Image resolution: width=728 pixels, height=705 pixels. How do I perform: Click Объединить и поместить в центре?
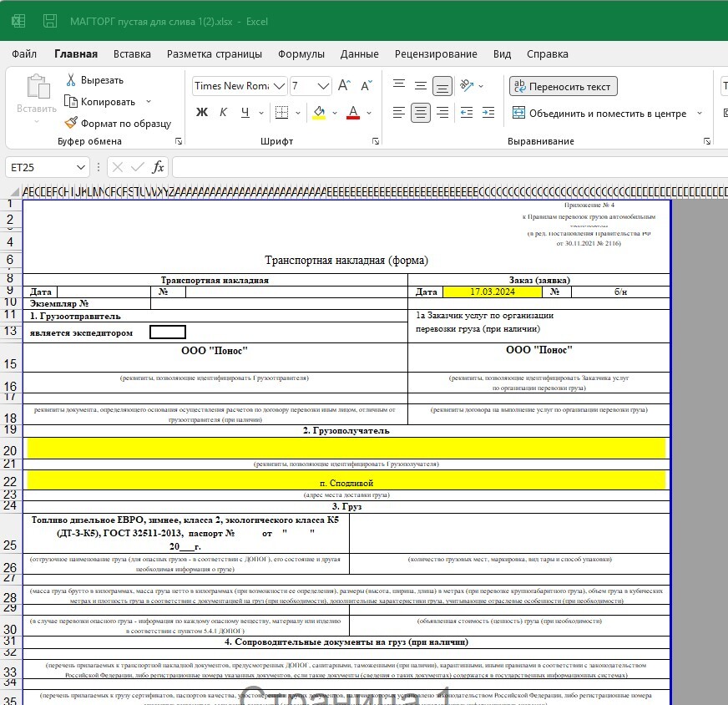tap(599, 114)
